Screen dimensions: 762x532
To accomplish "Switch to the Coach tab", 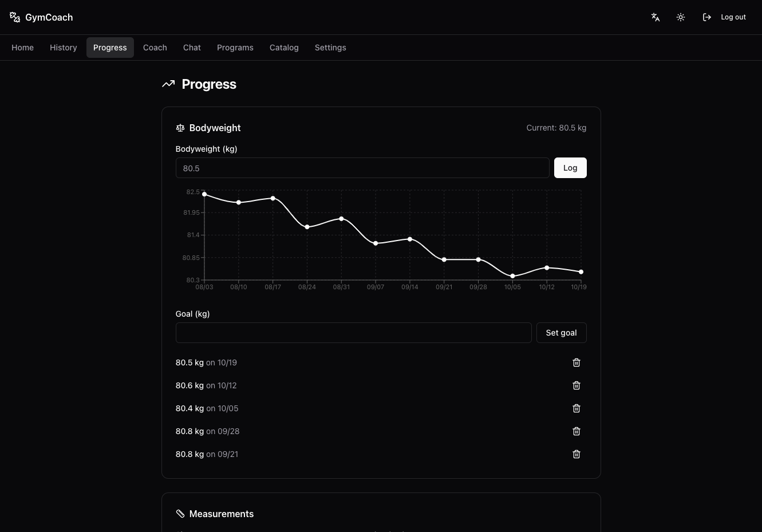I will point(155,48).
